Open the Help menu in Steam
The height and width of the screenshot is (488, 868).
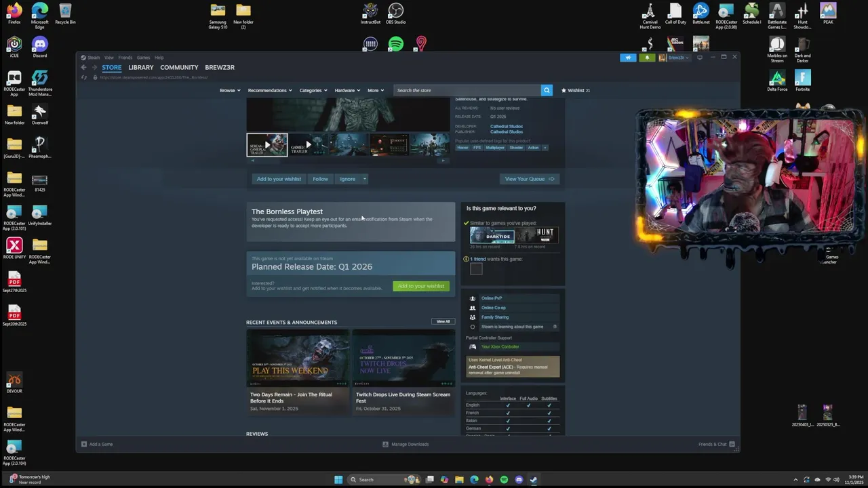pos(159,58)
